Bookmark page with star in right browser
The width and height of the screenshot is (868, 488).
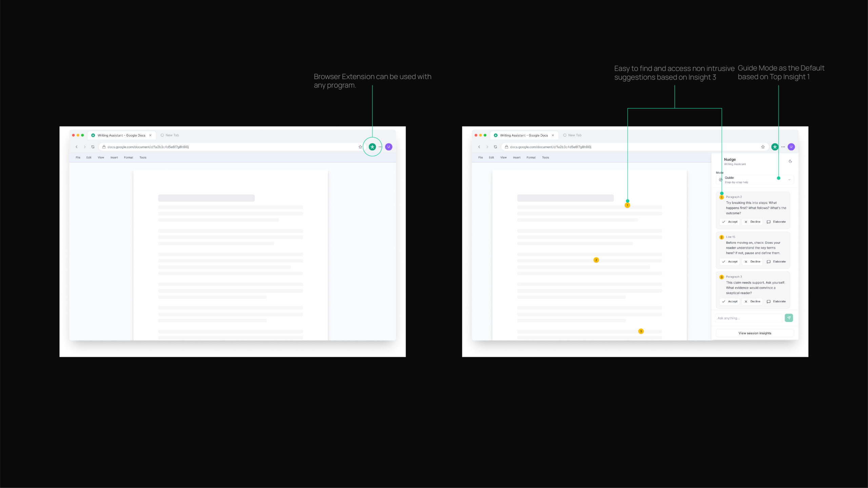(x=763, y=147)
